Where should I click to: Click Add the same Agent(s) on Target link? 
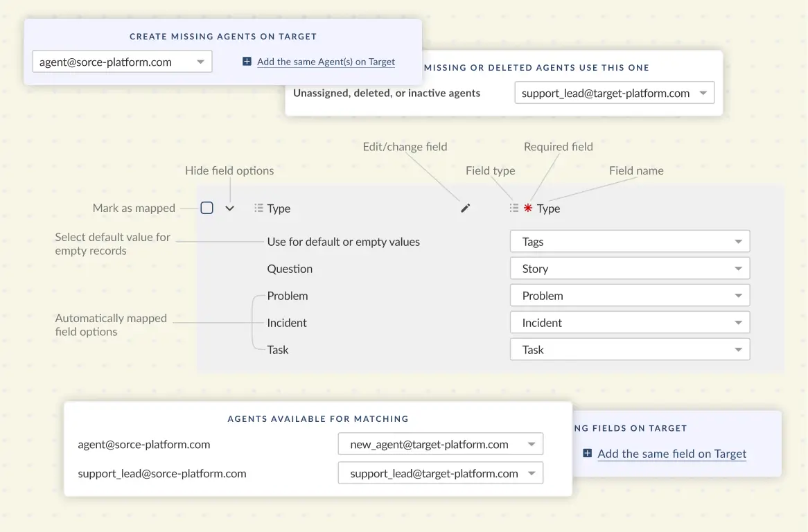(x=326, y=62)
